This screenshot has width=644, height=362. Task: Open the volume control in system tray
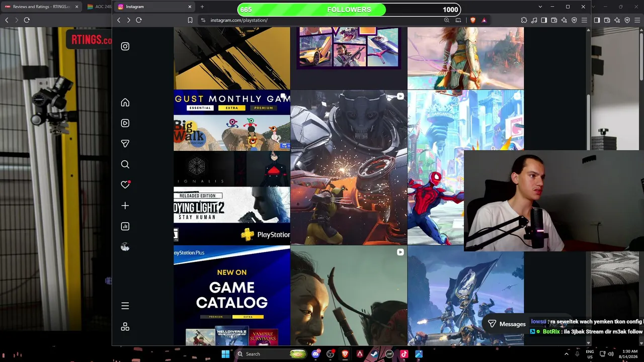(x=611, y=354)
